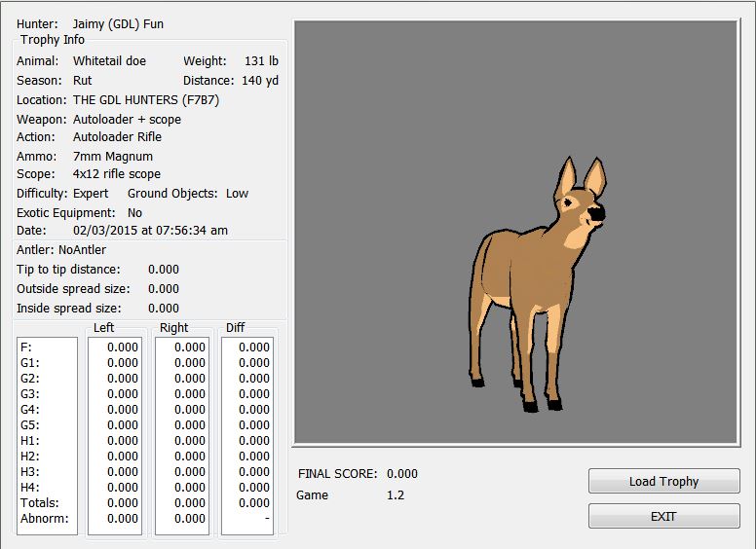Click Weapon value Autoloader + scope
The height and width of the screenshot is (549, 756).
coord(127,119)
